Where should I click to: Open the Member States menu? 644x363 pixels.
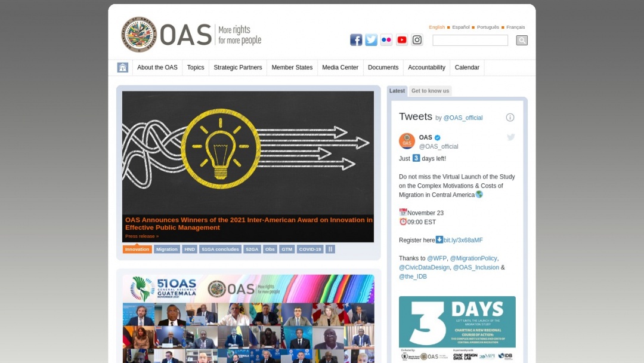[292, 67]
